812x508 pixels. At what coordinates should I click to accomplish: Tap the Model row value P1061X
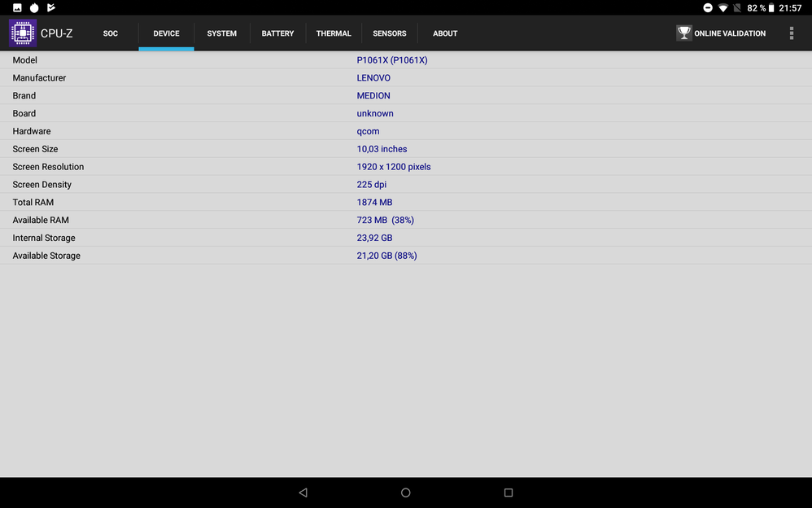(391, 60)
